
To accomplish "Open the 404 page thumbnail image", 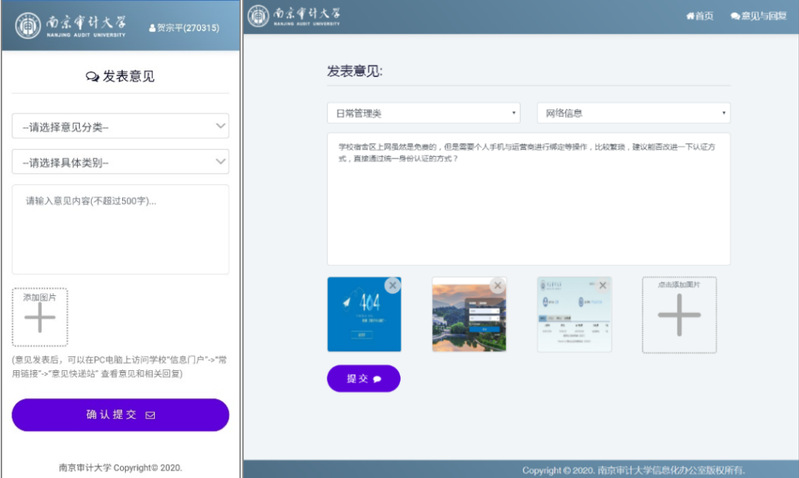I will tap(360, 320).
